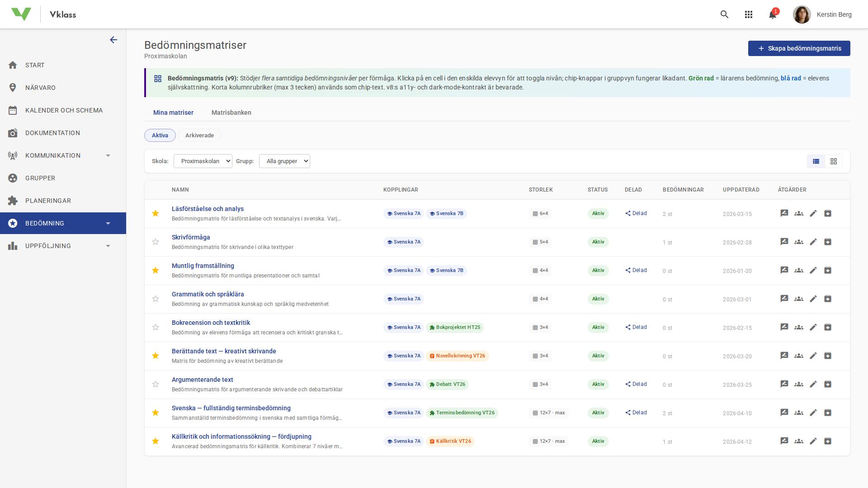Collapse the sidebar with back arrow
Viewport: 868px width, 488px height.
tap(113, 40)
